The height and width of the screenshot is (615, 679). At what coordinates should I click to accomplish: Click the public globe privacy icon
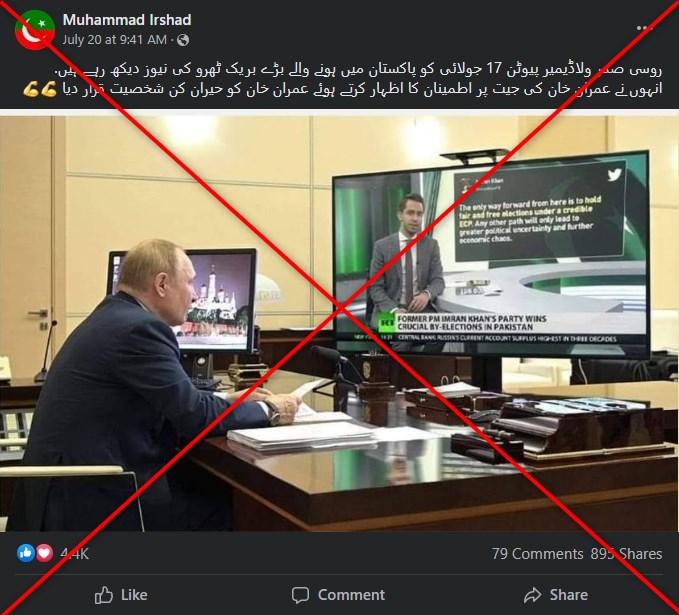point(183,40)
